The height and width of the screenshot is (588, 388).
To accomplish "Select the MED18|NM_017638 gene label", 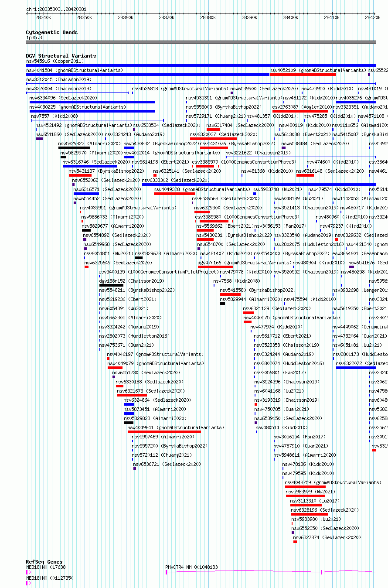I will click(x=46, y=567).
